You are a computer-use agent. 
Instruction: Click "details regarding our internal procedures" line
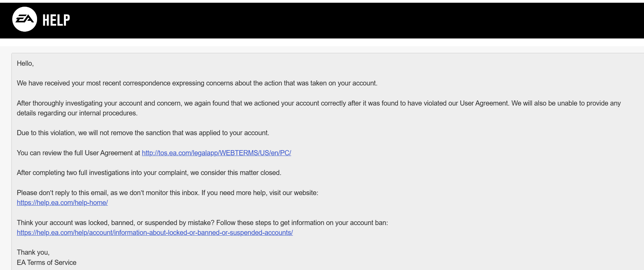77,113
